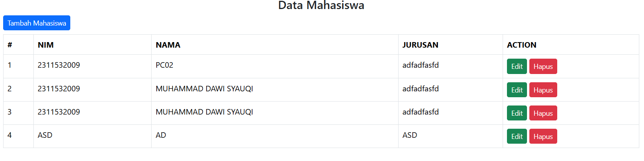Viewport: 644px width, 161px height.
Task: Click the JURUSAN column header
Action: tap(420, 45)
